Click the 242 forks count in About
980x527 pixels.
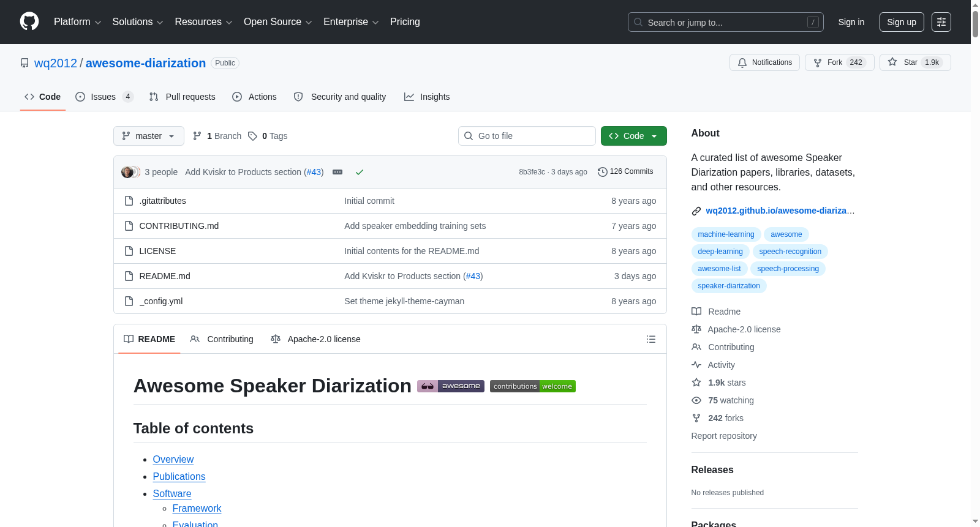click(726, 418)
